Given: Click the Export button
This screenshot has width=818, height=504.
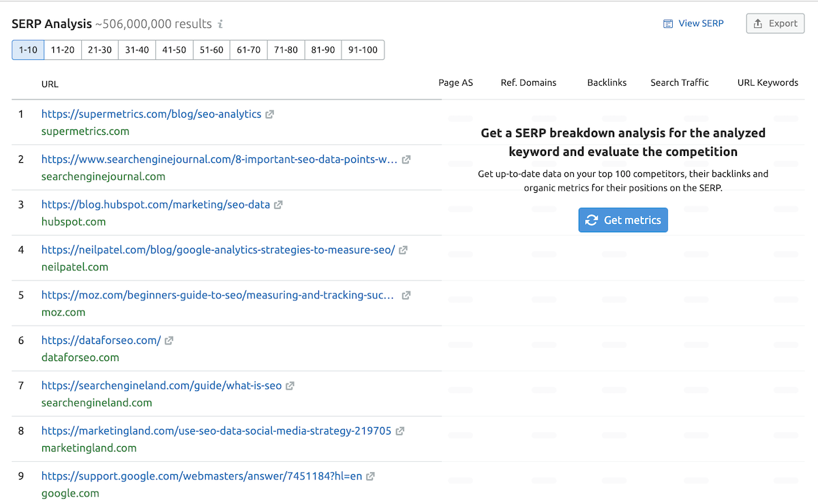Looking at the screenshot, I should coord(776,23).
